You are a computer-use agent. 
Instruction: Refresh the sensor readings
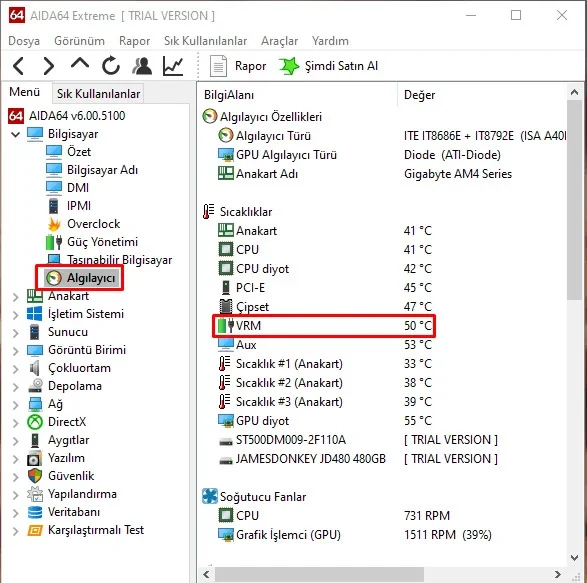coord(111,66)
